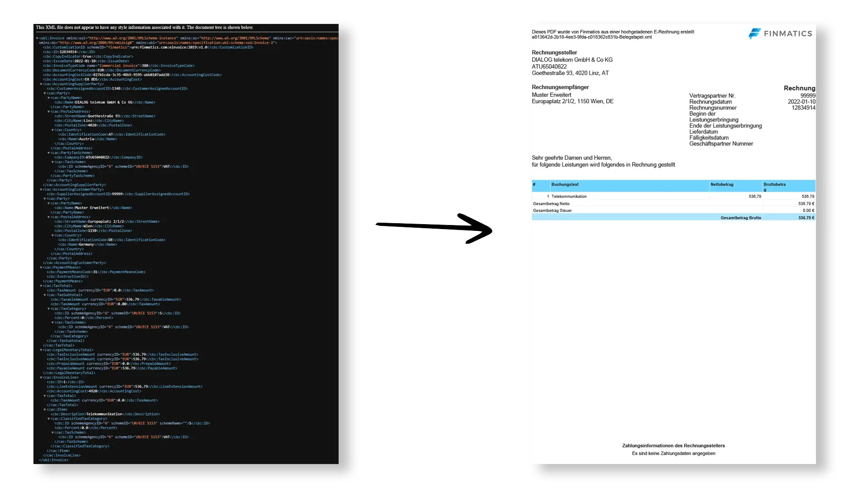The image size is (868, 488).
Task: Click the cbc:InstructionID empty tag
Action: pyautogui.click(x=68, y=277)
